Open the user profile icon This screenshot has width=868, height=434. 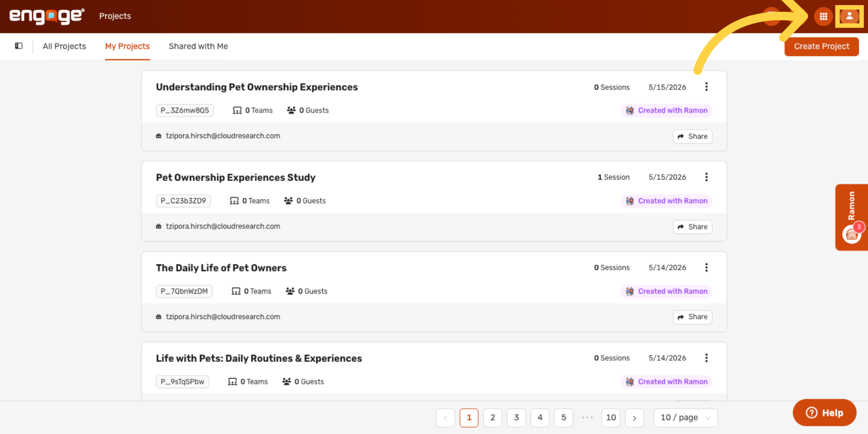(x=849, y=17)
